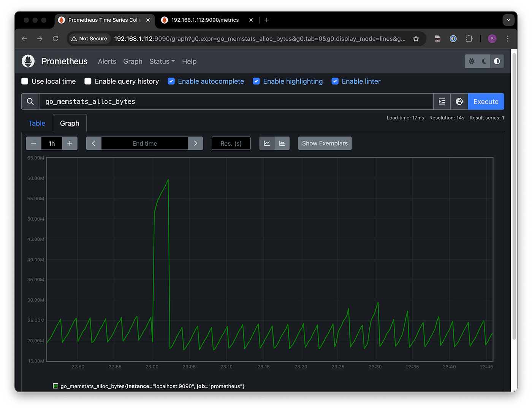Open Chrome profile avatar R
532x410 pixels.
492,39
